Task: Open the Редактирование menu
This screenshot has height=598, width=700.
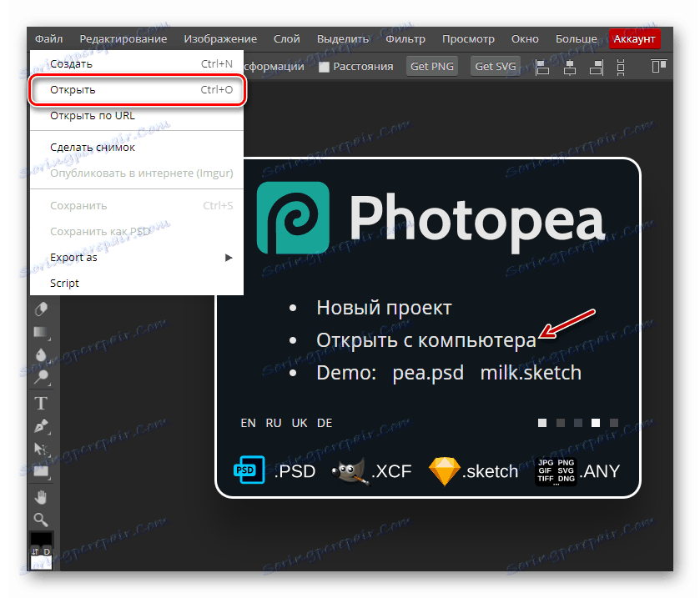Action: tap(123, 39)
